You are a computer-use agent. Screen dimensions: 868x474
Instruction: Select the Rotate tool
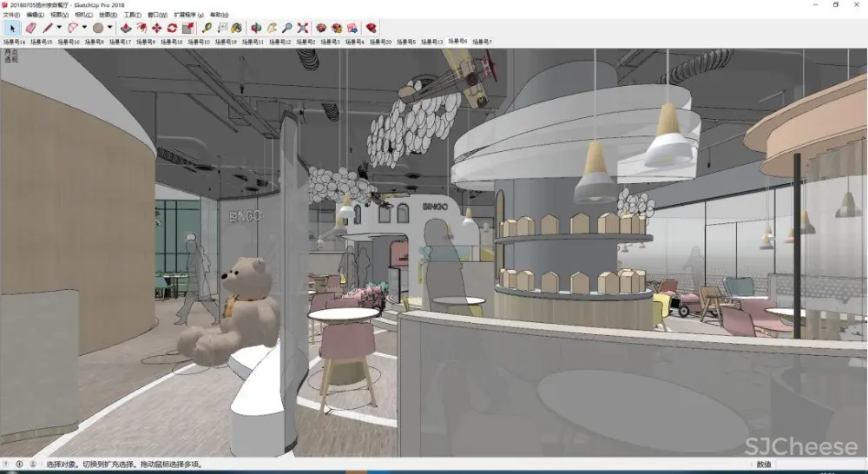[172, 28]
